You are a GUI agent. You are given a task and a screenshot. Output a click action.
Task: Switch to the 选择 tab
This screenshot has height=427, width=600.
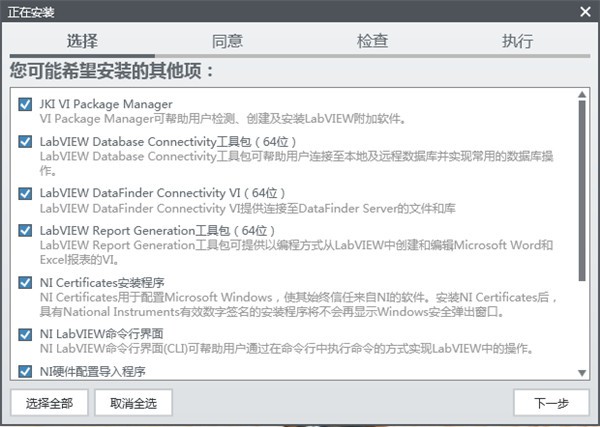(x=82, y=42)
